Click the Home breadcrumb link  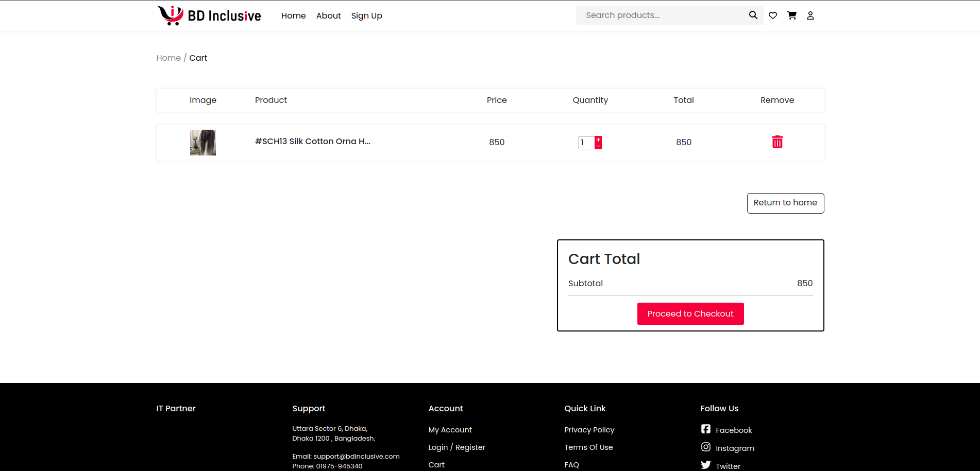pyautogui.click(x=168, y=58)
